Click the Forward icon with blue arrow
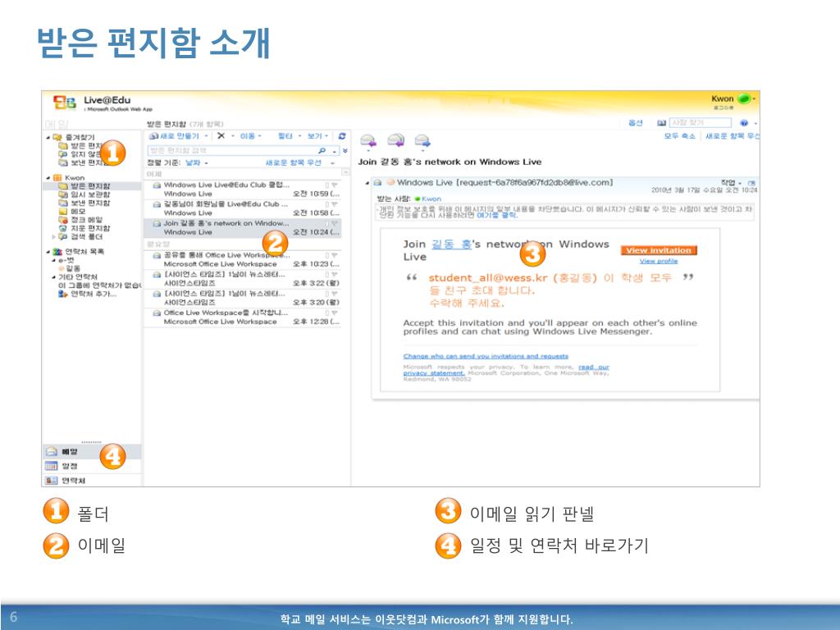 point(422,141)
